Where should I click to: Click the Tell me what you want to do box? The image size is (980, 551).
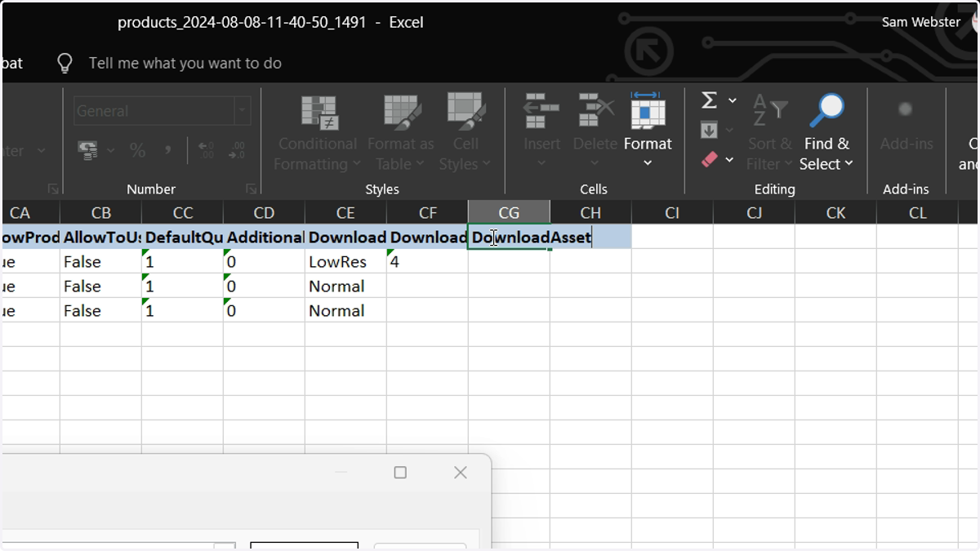click(x=185, y=63)
